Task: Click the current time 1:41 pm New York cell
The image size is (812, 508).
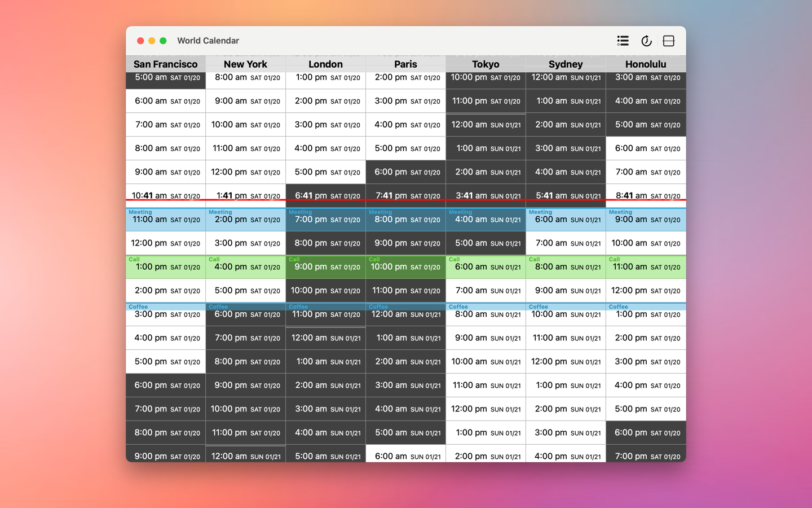Action: coord(246,196)
